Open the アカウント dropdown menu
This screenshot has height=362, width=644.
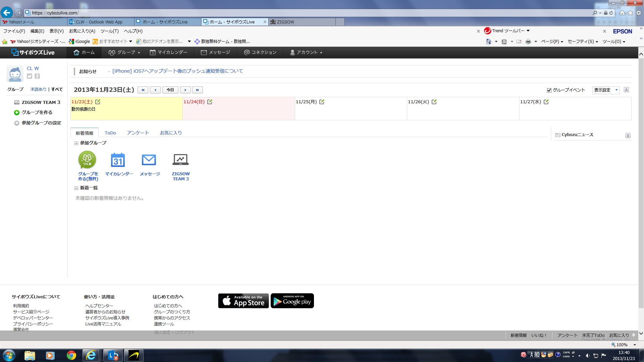[306, 53]
